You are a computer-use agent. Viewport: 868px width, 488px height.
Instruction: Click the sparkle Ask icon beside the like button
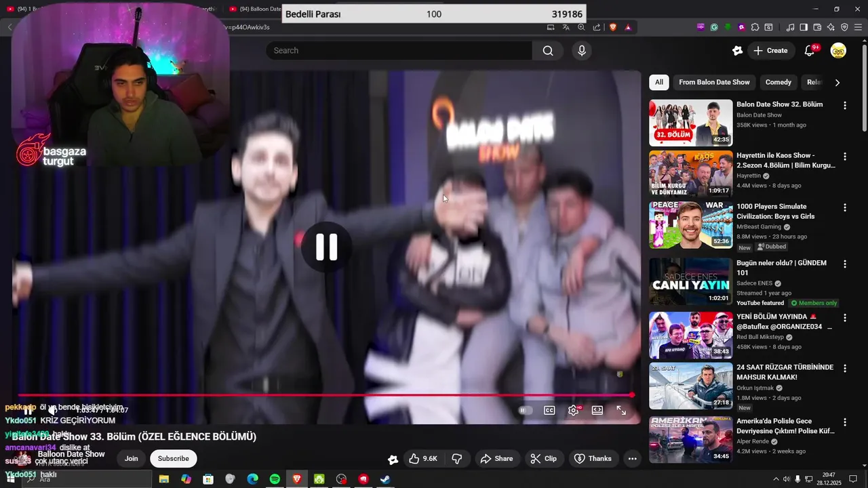point(393,459)
